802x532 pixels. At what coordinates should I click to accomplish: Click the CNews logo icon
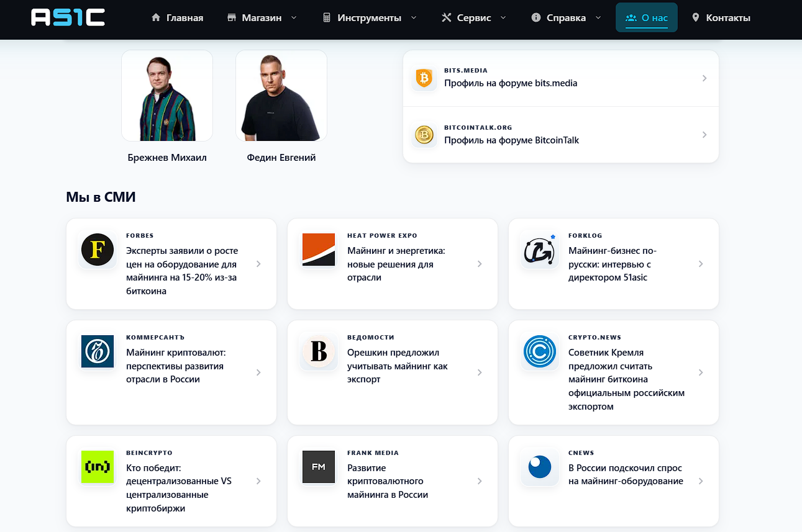pyautogui.click(x=540, y=467)
